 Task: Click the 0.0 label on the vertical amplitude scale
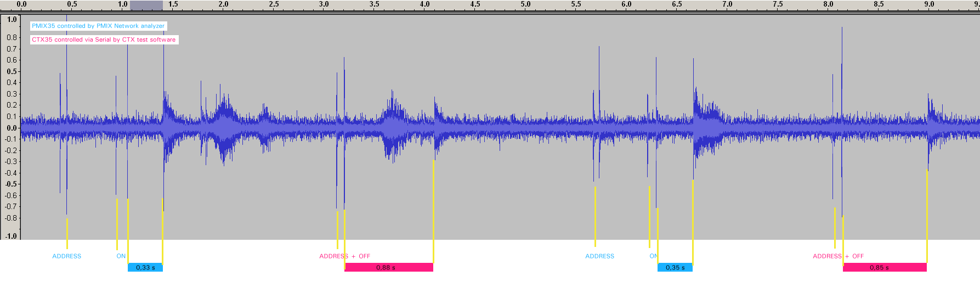pos(12,128)
